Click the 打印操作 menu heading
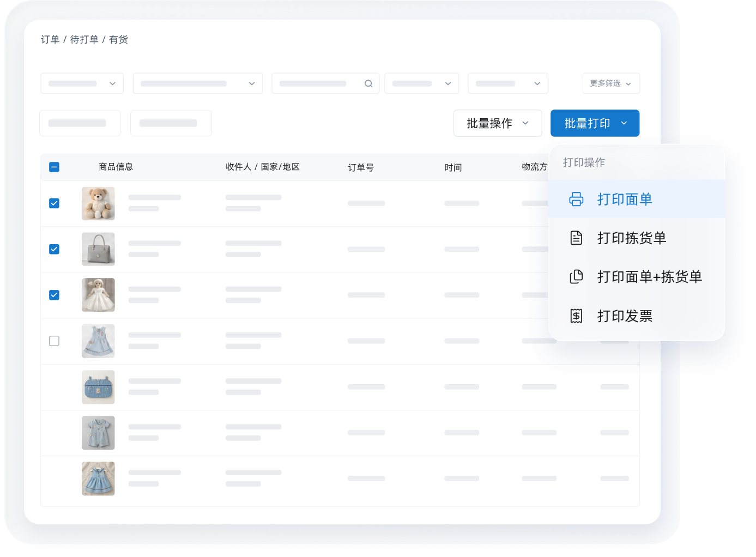Screen dimensions: 756x557 [x=584, y=162]
